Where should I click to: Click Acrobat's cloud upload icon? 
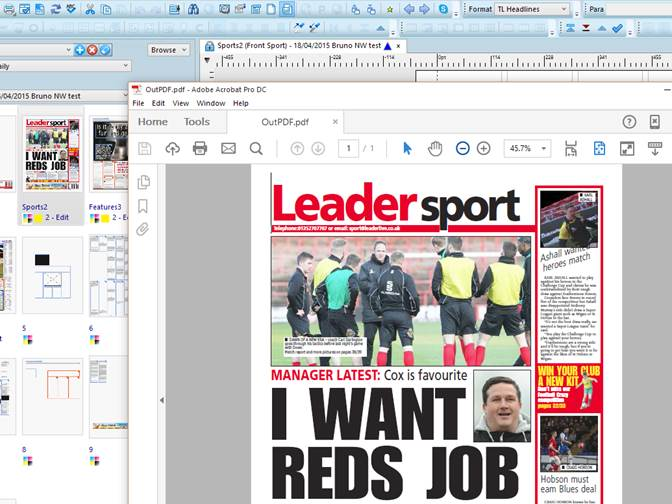coord(172,149)
